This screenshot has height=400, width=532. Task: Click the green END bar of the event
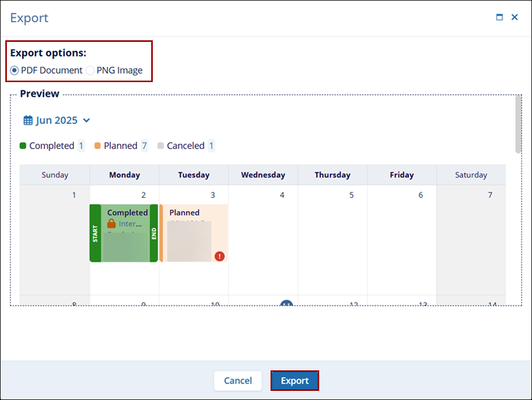pyautogui.click(x=154, y=233)
